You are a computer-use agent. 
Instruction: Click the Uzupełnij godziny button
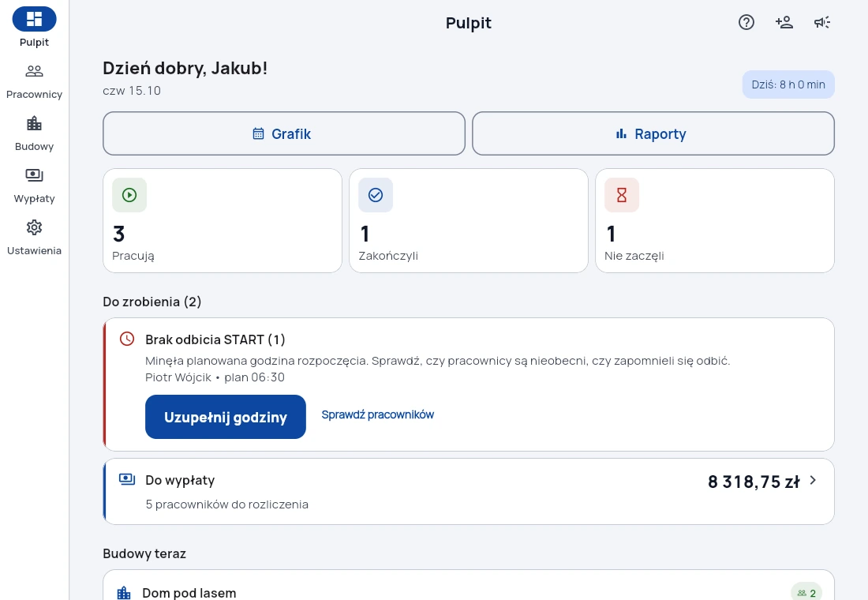(x=226, y=417)
